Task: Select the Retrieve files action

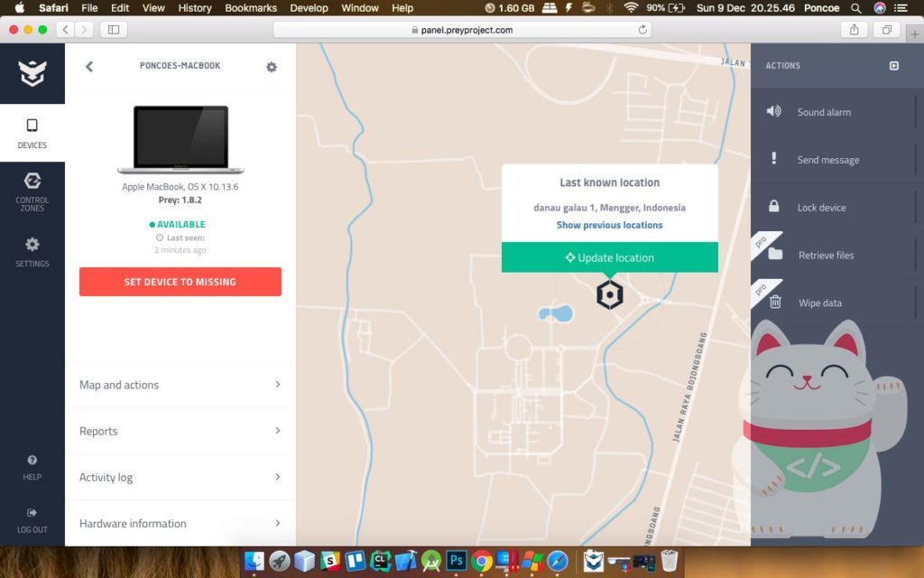Action: coord(833,256)
